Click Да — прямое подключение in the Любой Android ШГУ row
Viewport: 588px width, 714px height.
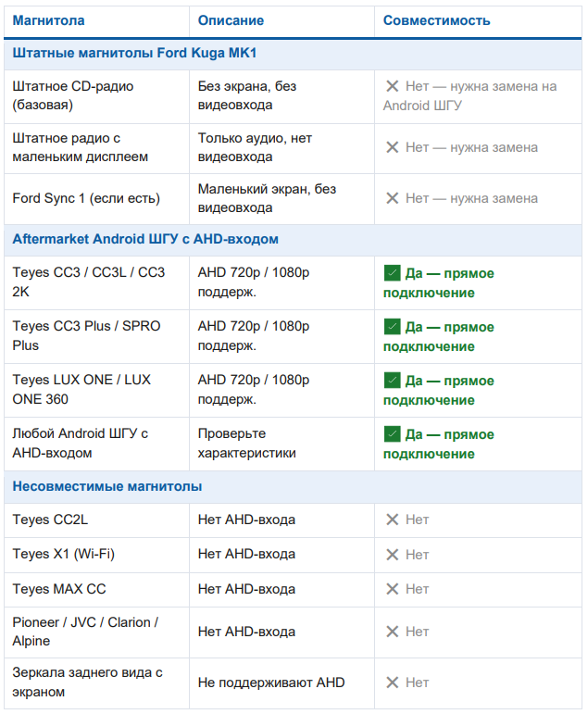[439, 444]
